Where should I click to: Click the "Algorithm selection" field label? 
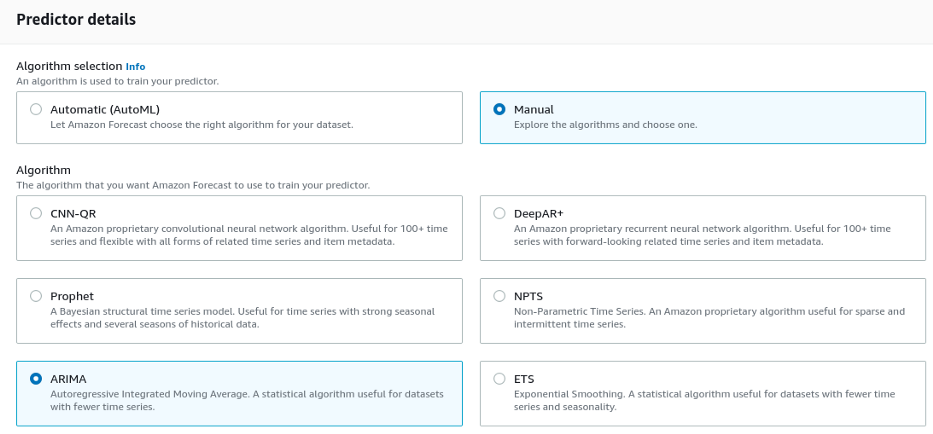(68, 66)
